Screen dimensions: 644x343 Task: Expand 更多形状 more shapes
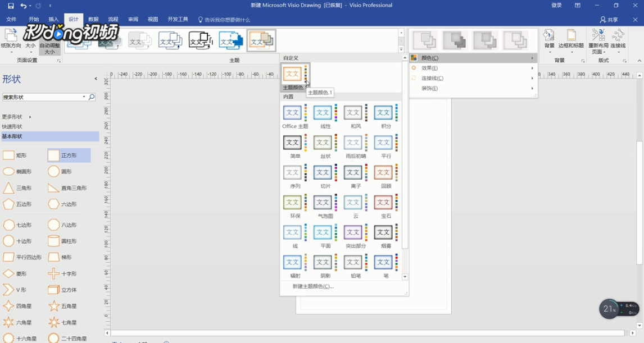(16, 117)
